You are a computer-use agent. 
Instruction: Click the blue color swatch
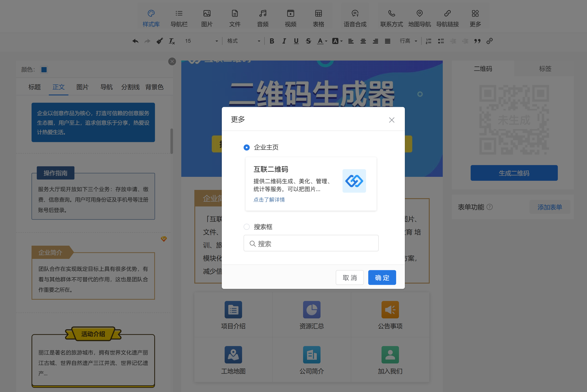pyautogui.click(x=44, y=69)
